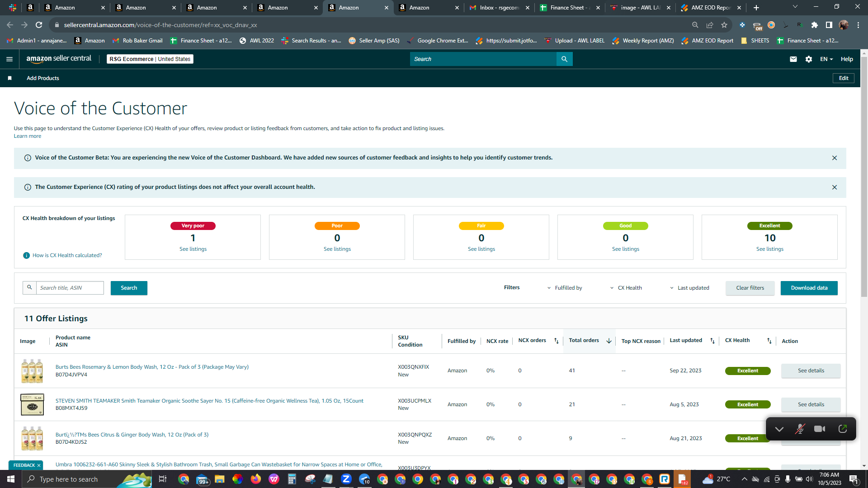The width and height of the screenshot is (868, 488).
Task: Unmute microphone in the meeting overlay
Action: pyautogui.click(x=800, y=429)
